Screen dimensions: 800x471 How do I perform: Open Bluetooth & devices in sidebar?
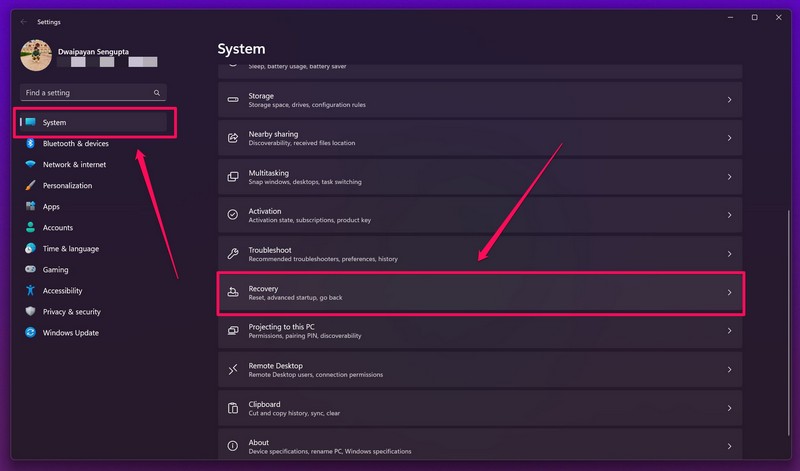(x=75, y=143)
